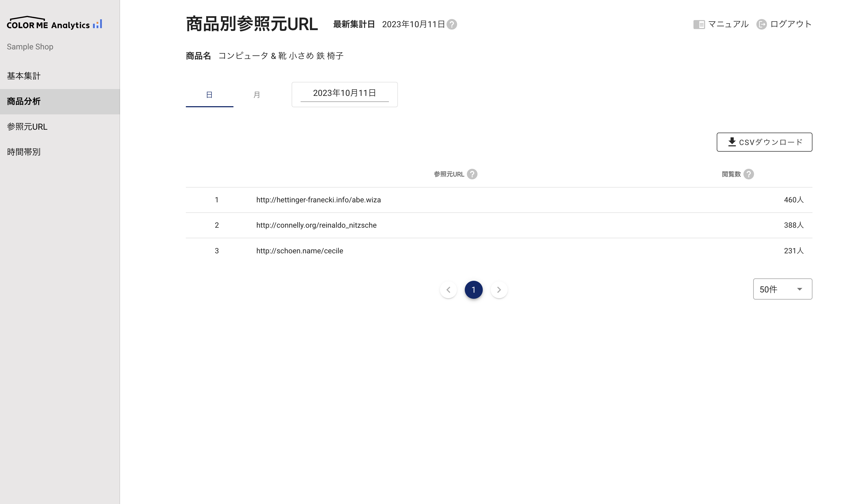
Task: Click the 388人 view count
Action: click(x=794, y=225)
